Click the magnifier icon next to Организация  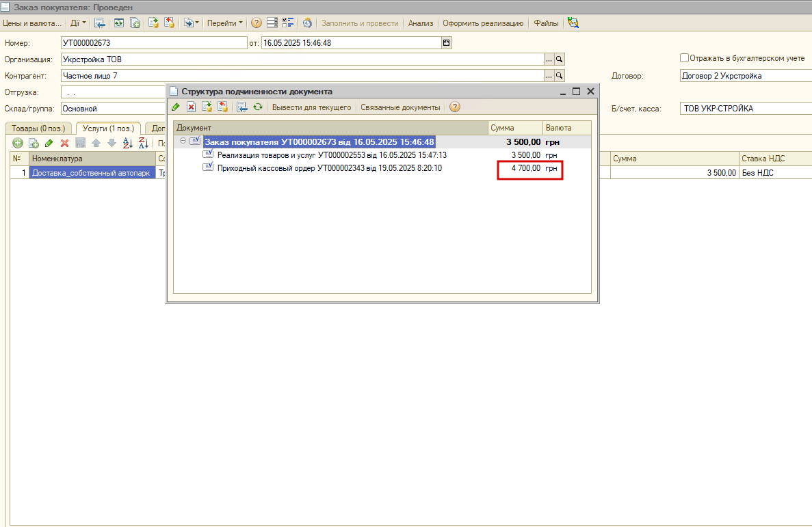560,59
